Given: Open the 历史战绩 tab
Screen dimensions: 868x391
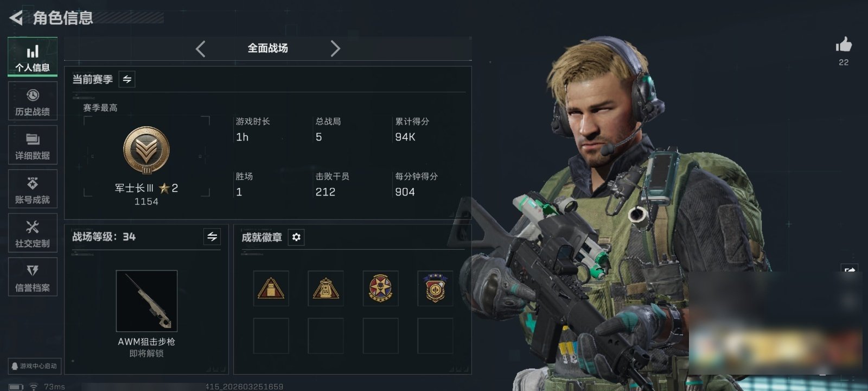Looking at the screenshot, I should coord(33,101).
